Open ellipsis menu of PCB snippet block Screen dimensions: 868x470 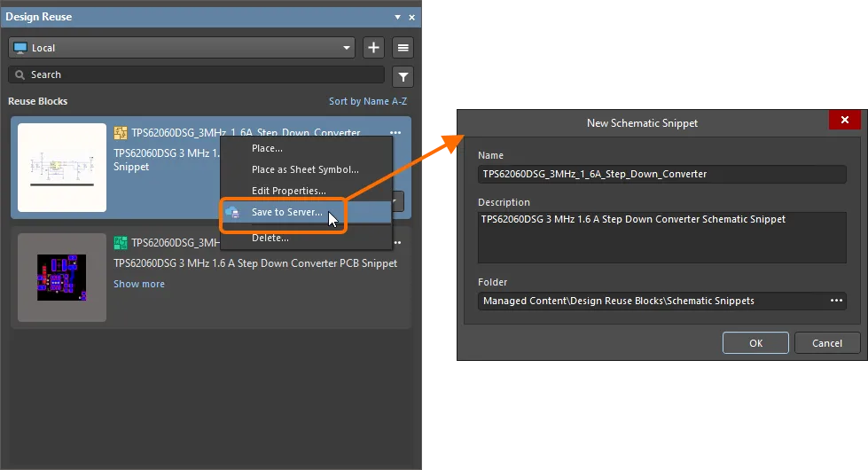pos(397,242)
